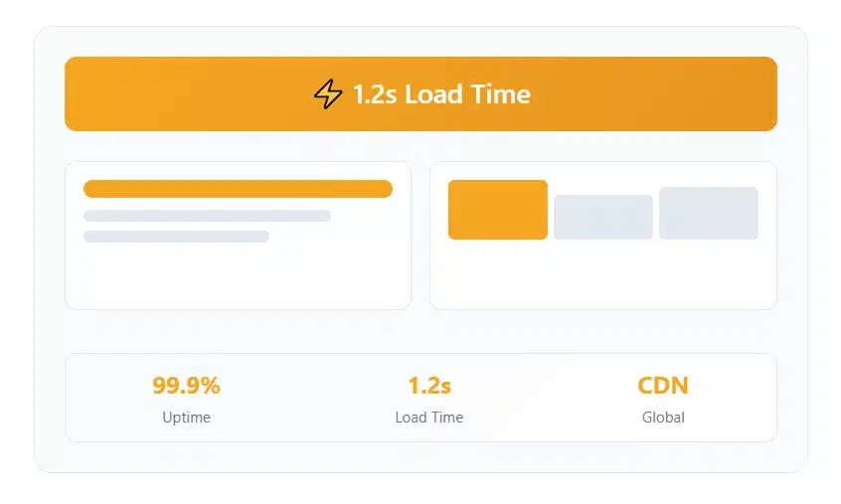Select the middle gray block thumbnail
Viewport: 841px width, 504px height.
click(x=602, y=217)
